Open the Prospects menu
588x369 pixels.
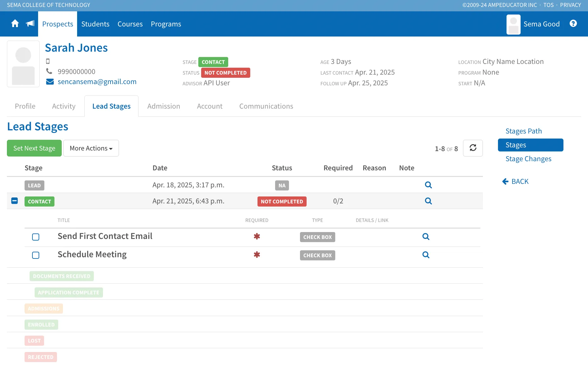point(58,24)
